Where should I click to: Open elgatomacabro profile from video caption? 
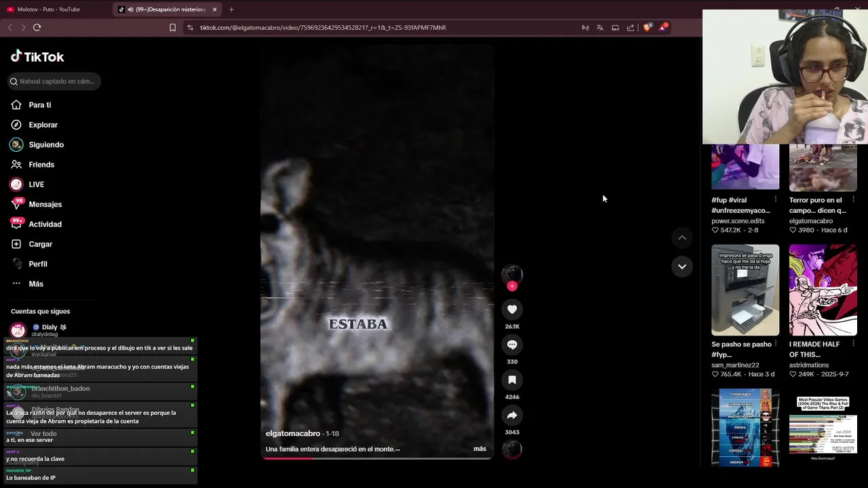293,434
